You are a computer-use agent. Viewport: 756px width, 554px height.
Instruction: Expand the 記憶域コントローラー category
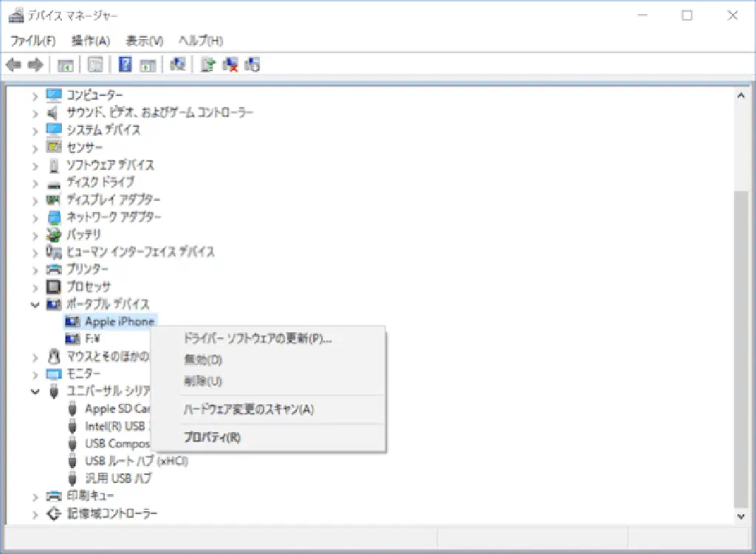click(35, 513)
